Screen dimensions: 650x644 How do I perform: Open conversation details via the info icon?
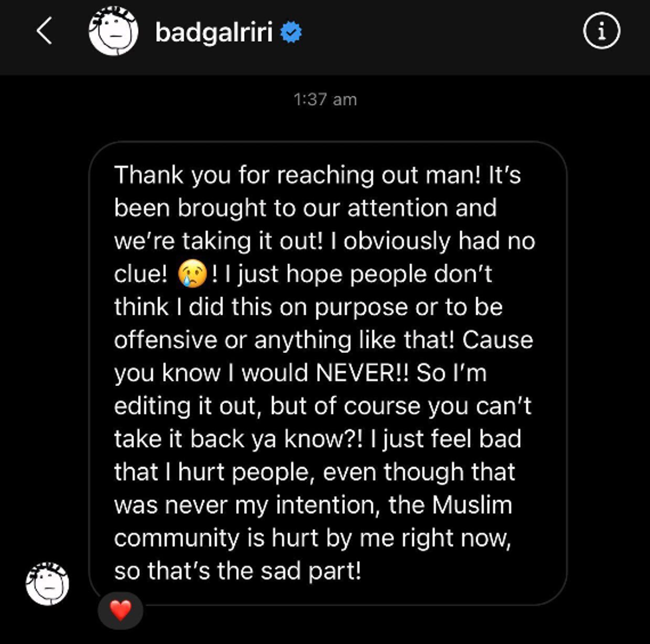[602, 31]
